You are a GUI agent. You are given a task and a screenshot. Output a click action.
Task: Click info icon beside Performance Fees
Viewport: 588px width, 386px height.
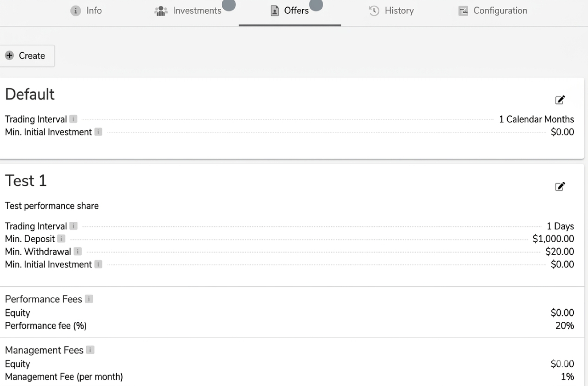[89, 299]
